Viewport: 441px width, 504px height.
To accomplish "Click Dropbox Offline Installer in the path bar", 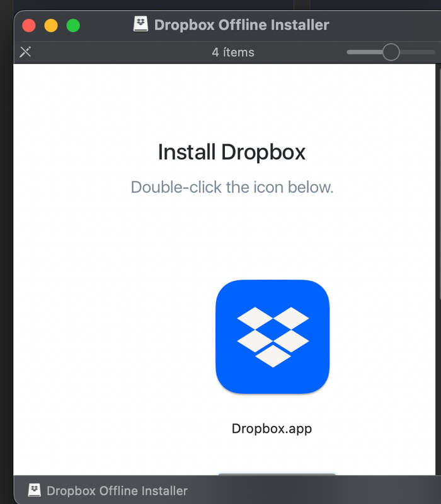I will pyautogui.click(x=117, y=491).
